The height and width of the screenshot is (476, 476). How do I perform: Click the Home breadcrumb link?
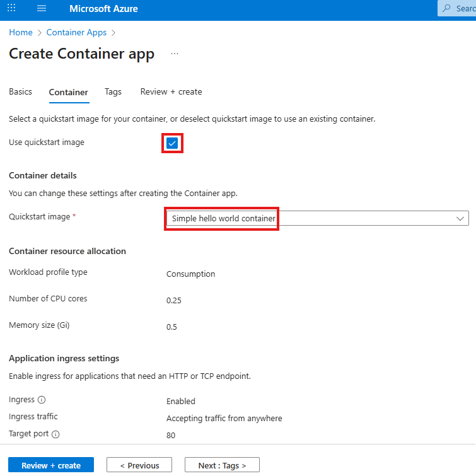(21, 32)
